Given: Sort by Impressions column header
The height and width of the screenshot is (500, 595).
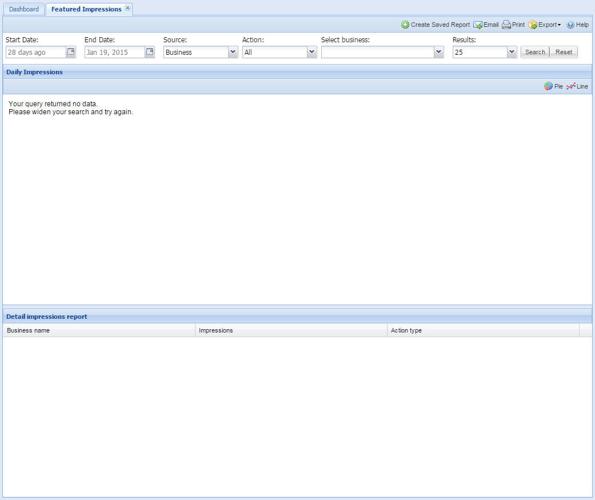Looking at the screenshot, I should pos(291,330).
